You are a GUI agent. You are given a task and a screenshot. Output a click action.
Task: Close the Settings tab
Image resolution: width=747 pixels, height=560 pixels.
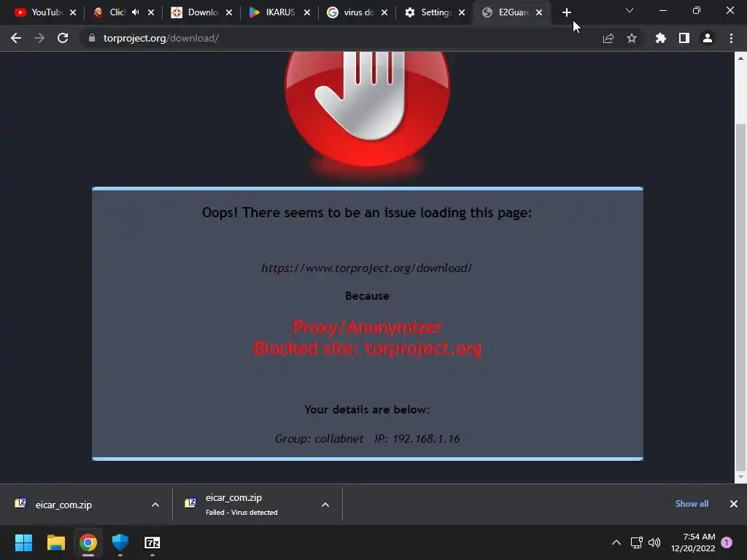pos(462,12)
